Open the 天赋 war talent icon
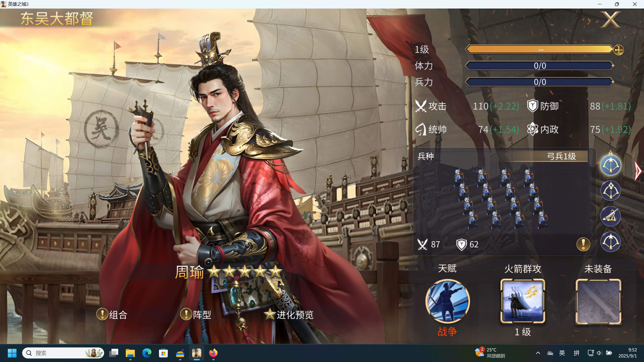 point(447,301)
